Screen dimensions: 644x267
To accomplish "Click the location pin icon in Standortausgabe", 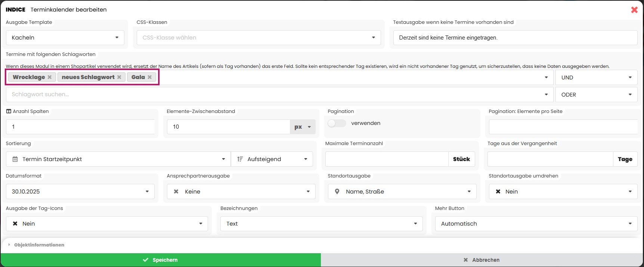I will 337,192.
